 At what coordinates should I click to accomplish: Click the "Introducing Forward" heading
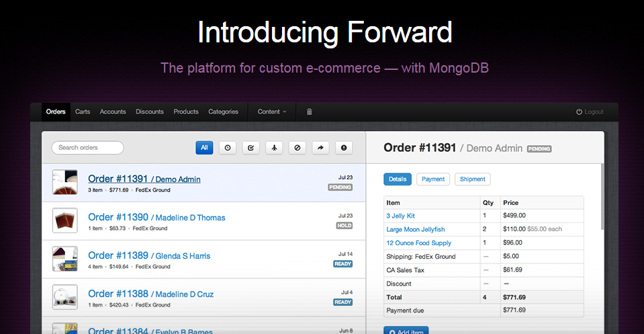[324, 32]
